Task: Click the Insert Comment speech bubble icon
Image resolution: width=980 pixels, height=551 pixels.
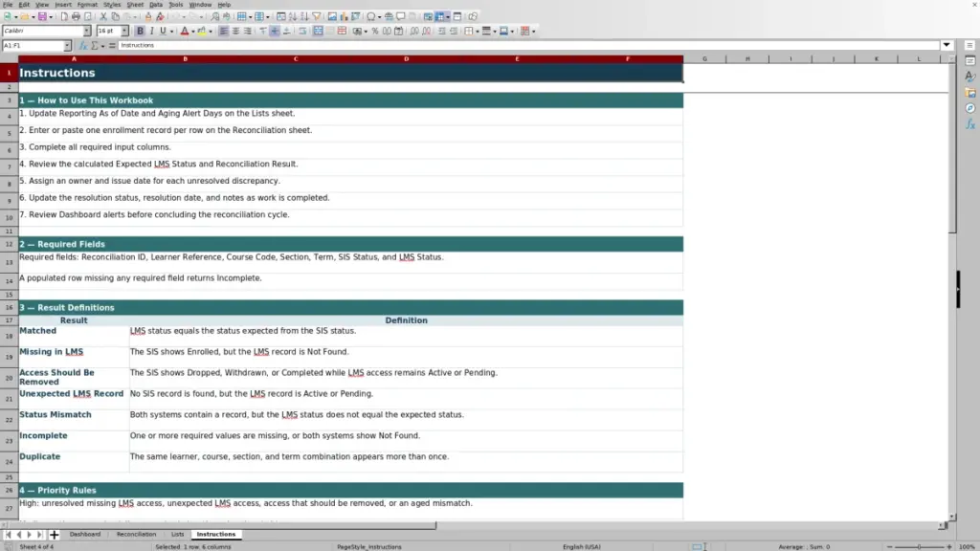Action: (401, 16)
